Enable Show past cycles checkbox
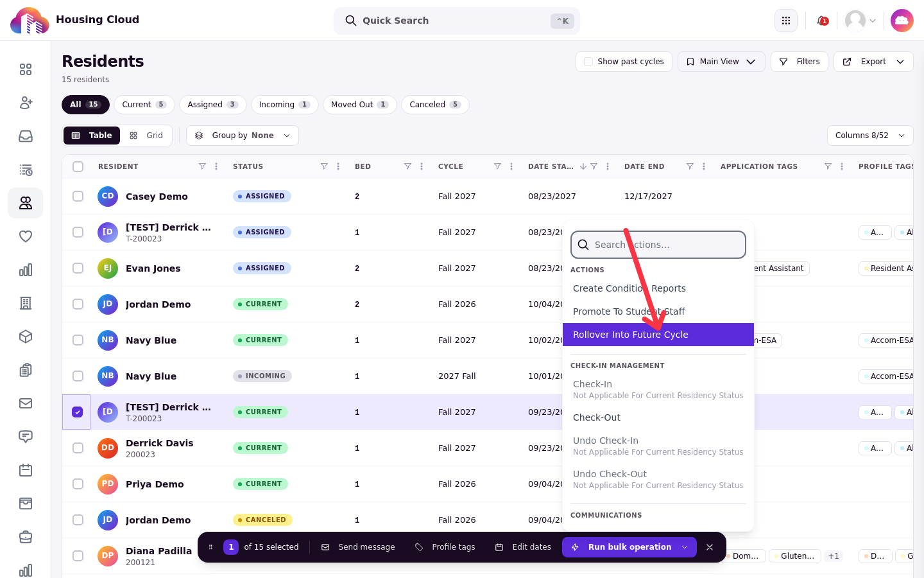This screenshot has width=924, height=578. 588,62
